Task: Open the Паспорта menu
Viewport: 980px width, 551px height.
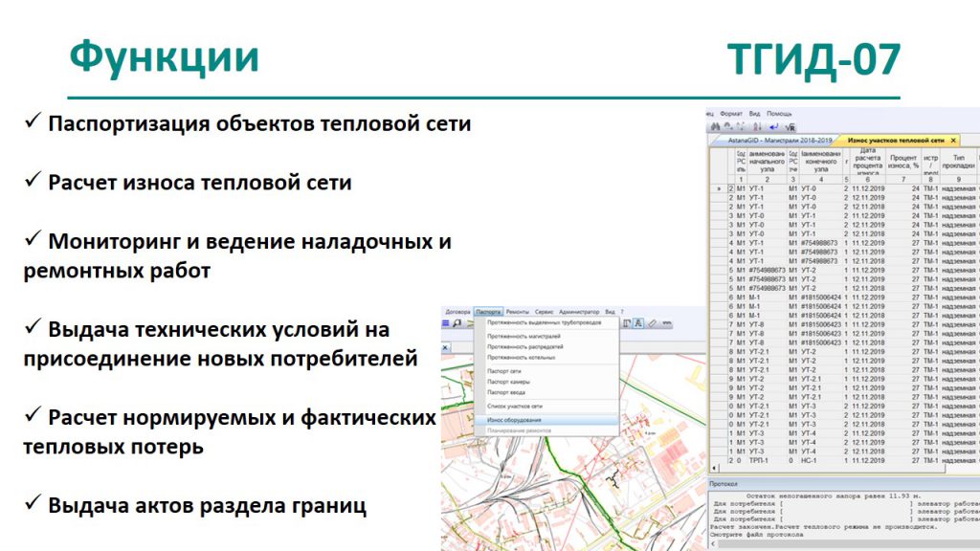Action: [488, 312]
